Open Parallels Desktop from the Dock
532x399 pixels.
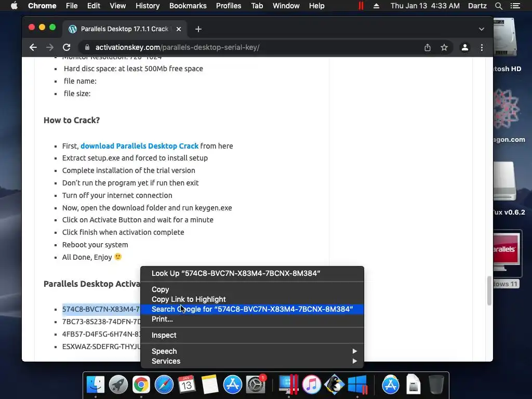click(288, 385)
